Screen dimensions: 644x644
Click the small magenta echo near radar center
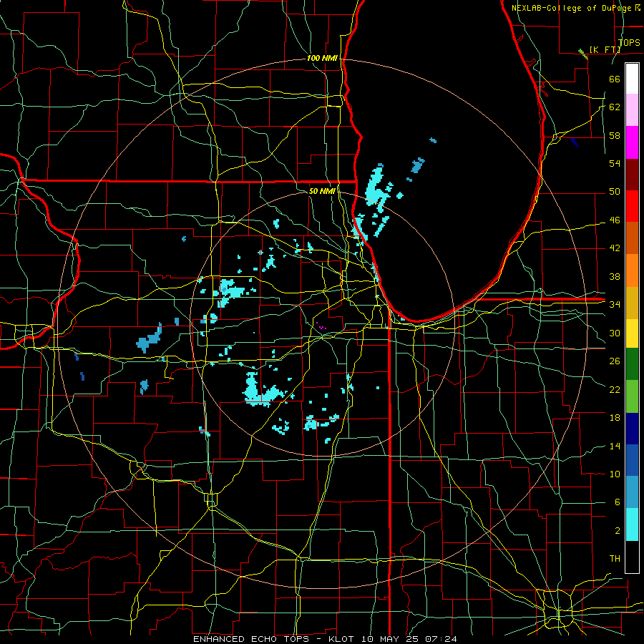pyautogui.click(x=321, y=326)
